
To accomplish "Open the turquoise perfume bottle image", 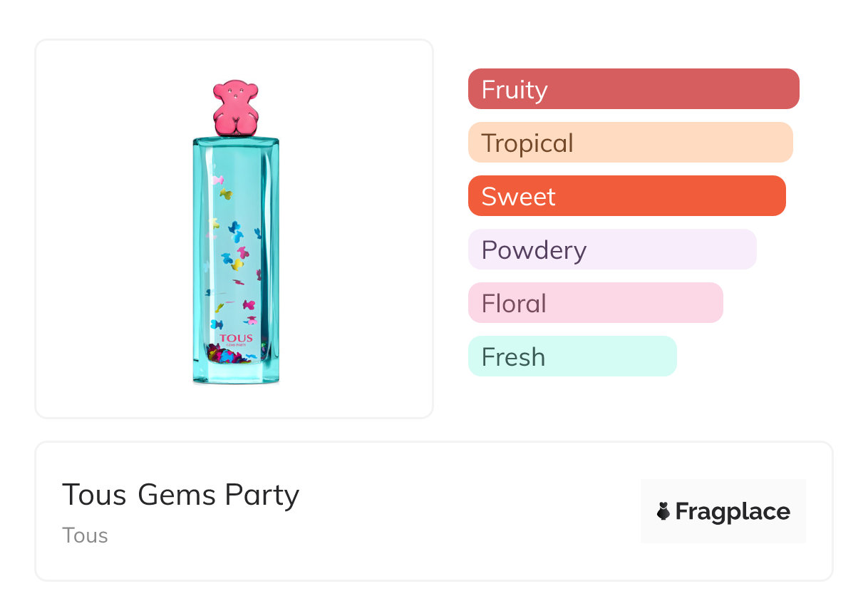I will point(235,257).
